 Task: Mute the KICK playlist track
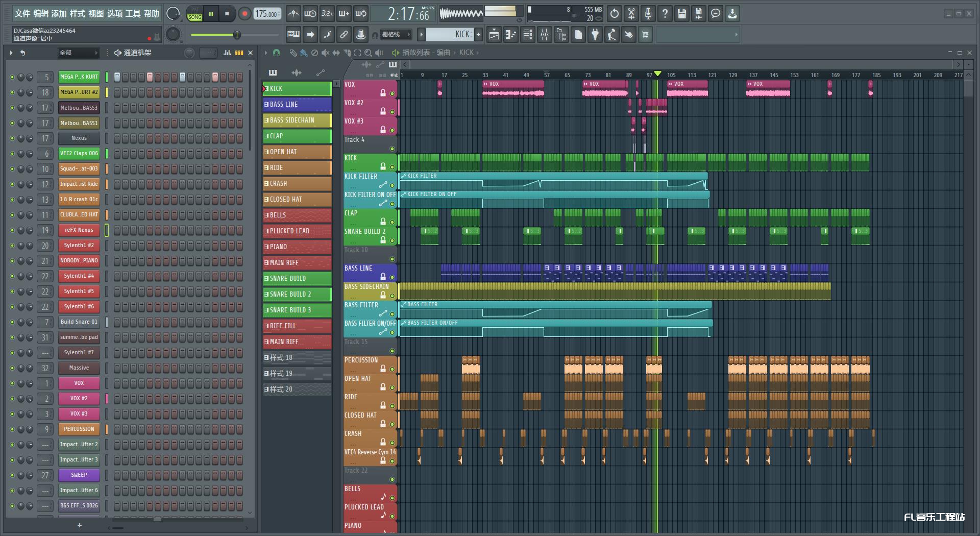pyautogui.click(x=392, y=167)
